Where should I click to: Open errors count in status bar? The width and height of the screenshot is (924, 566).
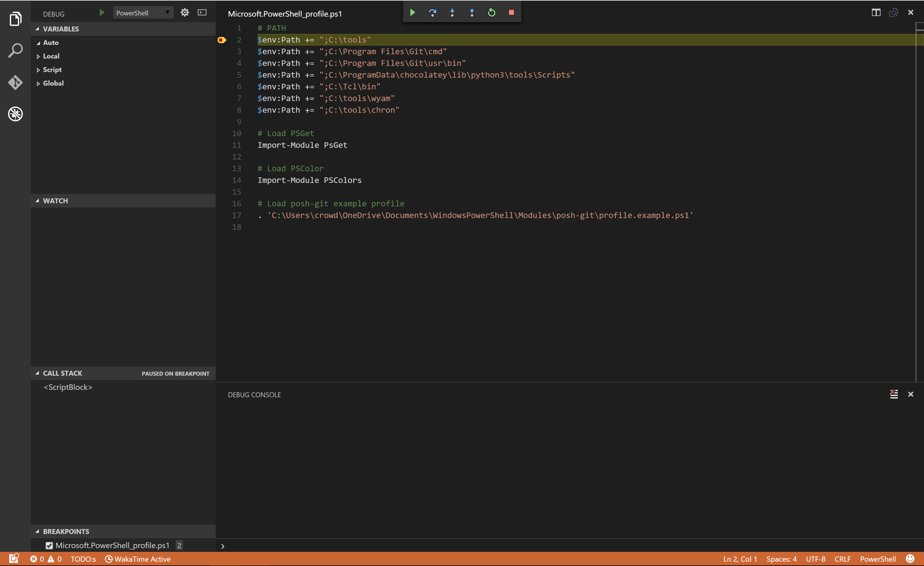[x=37, y=559]
